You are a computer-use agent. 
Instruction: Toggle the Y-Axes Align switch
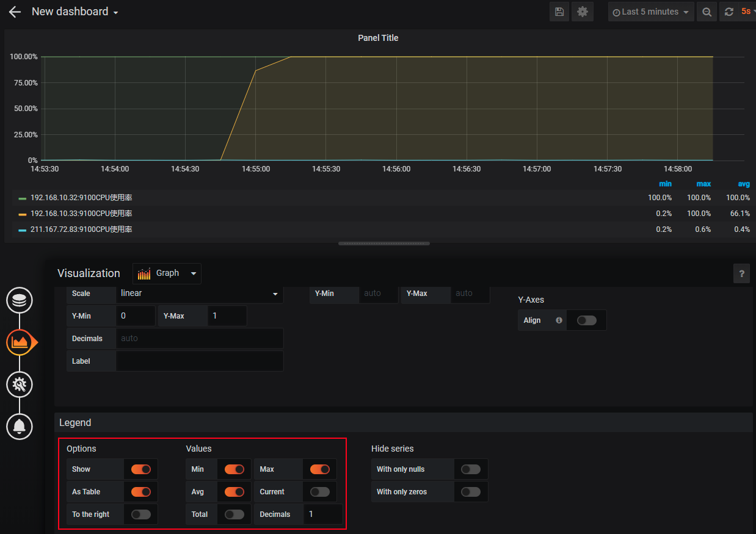pyautogui.click(x=587, y=320)
